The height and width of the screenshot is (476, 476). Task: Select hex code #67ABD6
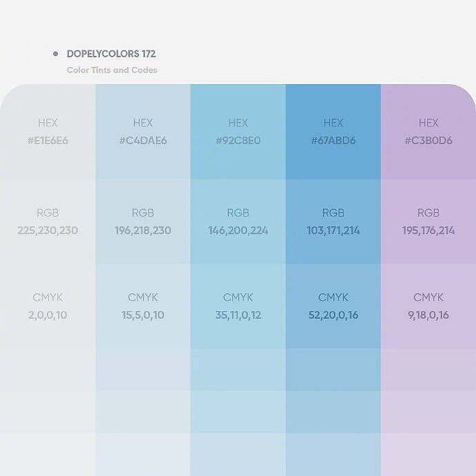pyautogui.click(x=333, y=141)
